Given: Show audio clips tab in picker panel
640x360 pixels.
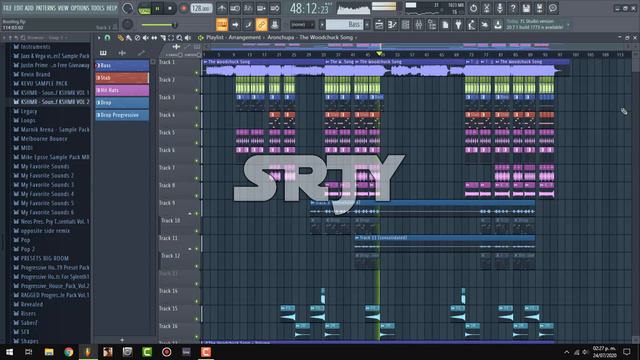Looking at the screenshot, I should click(x=122, y=53).
